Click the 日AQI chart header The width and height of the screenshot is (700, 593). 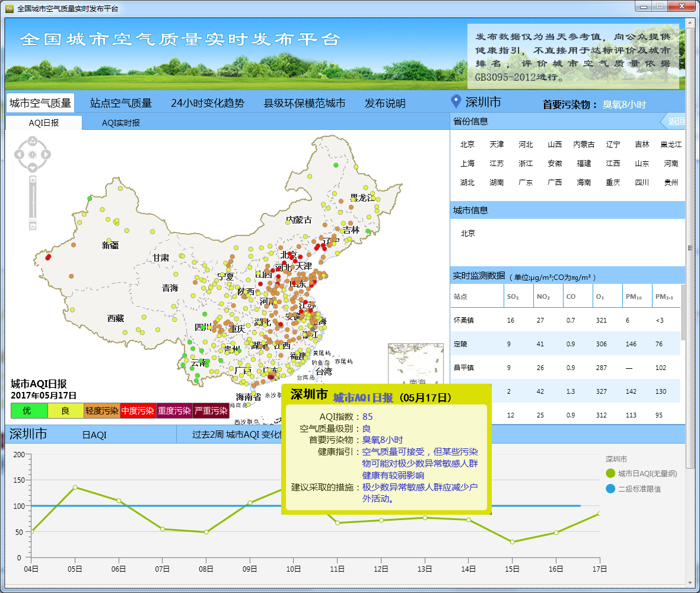pos(94,435)
